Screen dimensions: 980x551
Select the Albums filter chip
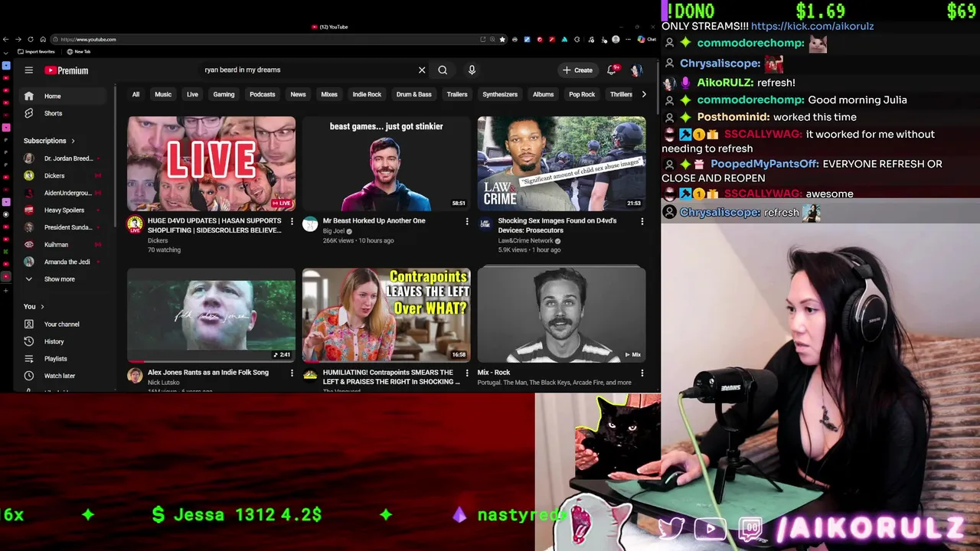tap(543, 94)
